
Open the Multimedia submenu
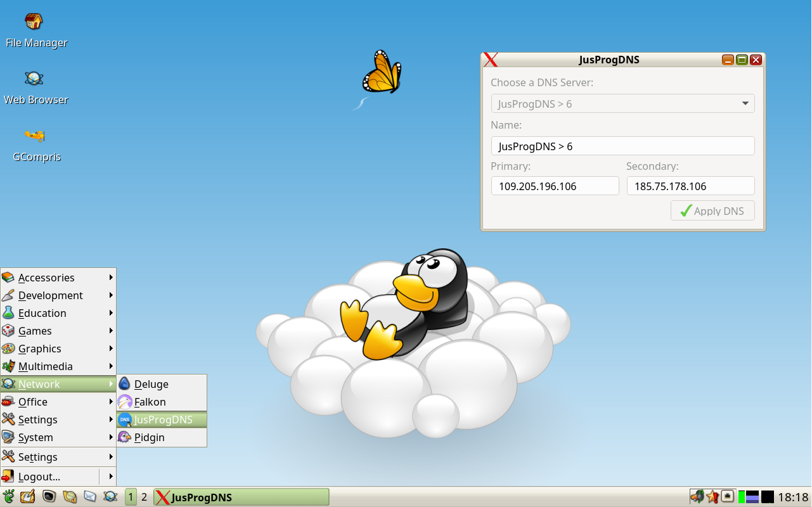[x=58, y=366]
